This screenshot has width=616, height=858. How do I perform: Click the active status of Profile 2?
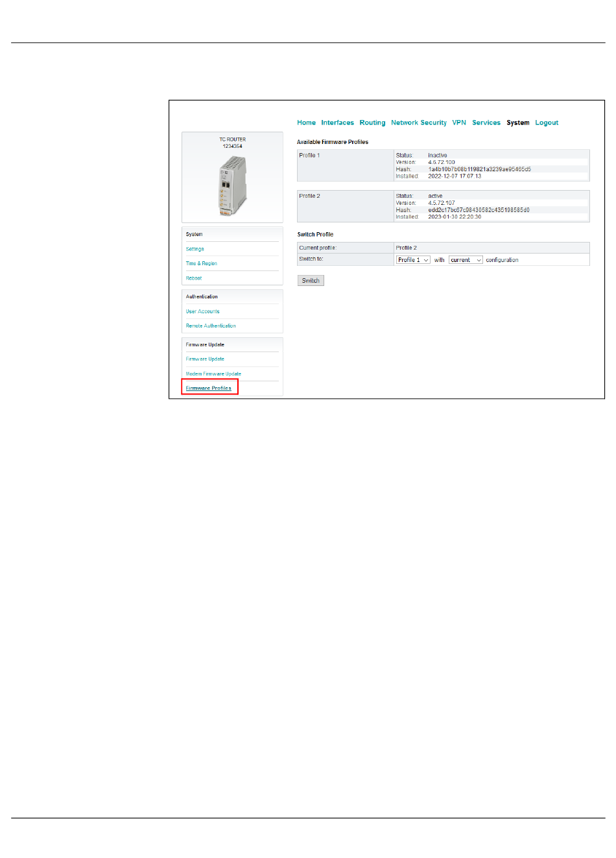pyautogui.click(x=435, y=196)
